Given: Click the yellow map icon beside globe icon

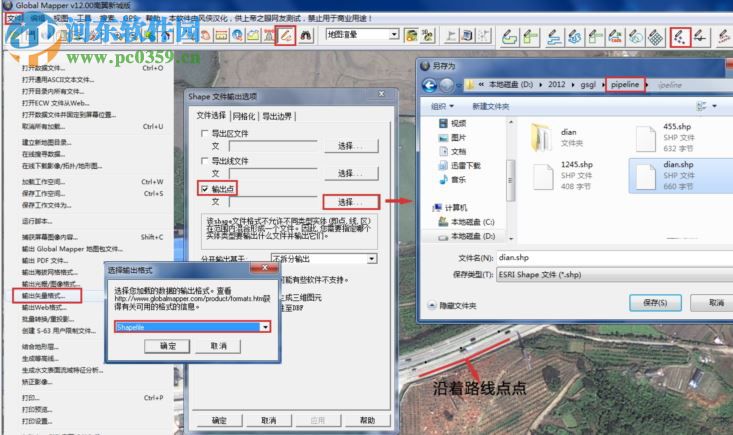Looking at the screenshot, I should (x=253, y=36).
